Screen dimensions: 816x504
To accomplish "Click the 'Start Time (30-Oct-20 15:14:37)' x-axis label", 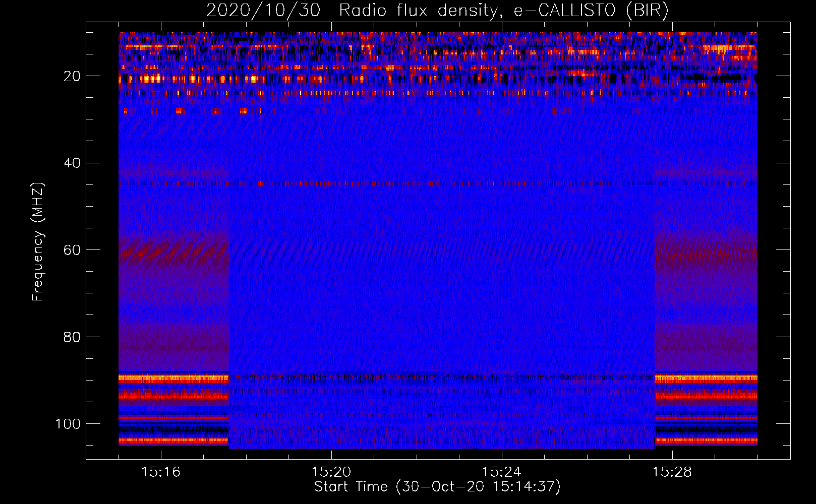I will click(x=437, y=487).
